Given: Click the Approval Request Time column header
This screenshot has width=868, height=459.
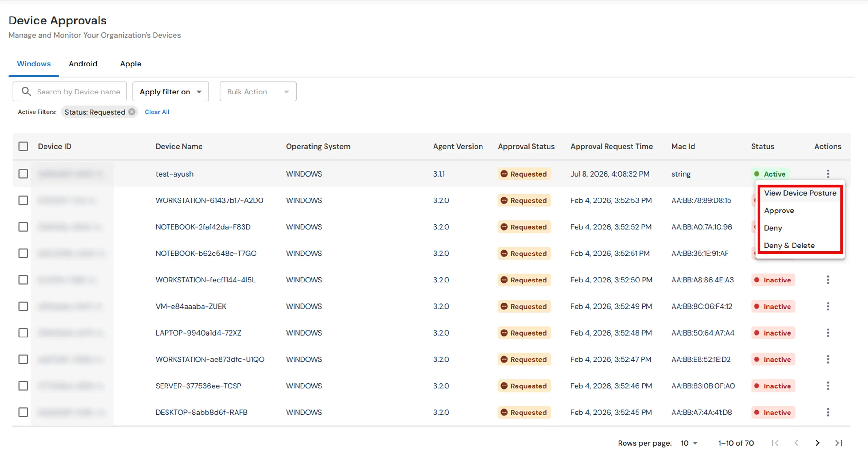Looking at the screenshot, I should (611, 146).
